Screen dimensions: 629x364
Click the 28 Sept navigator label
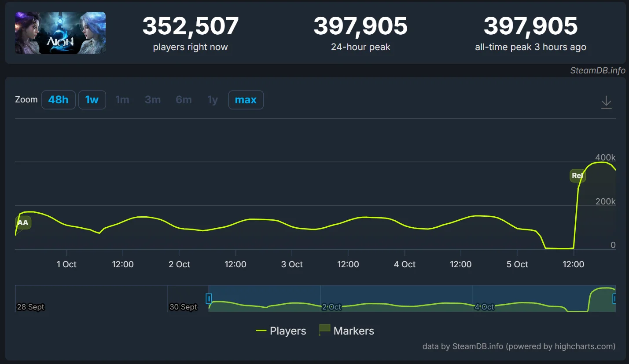(x=30, y=307)
